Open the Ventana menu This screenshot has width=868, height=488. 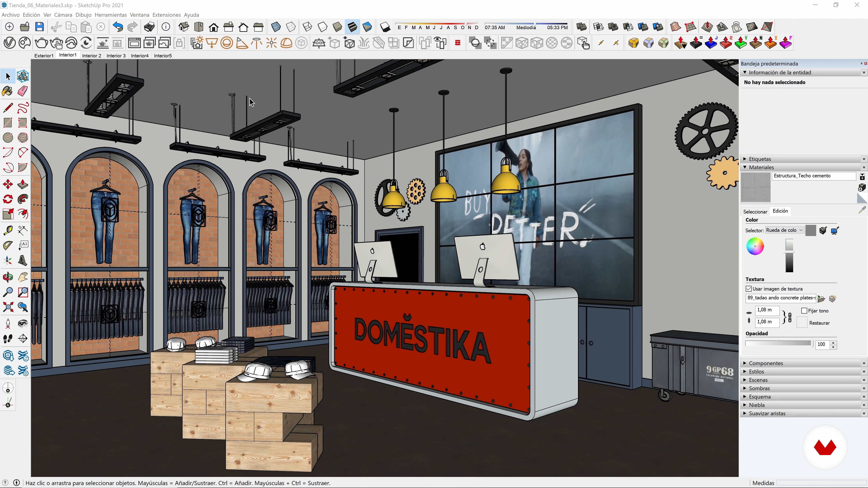click(139, 15)
